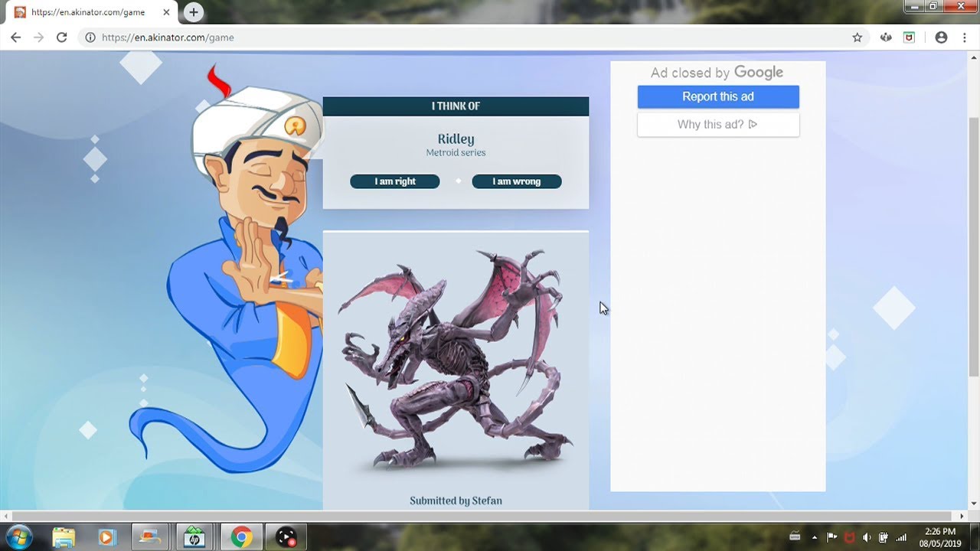980x551 pixels.
Task: Open the volume speaker tray icon
Action: pos(867,537)
